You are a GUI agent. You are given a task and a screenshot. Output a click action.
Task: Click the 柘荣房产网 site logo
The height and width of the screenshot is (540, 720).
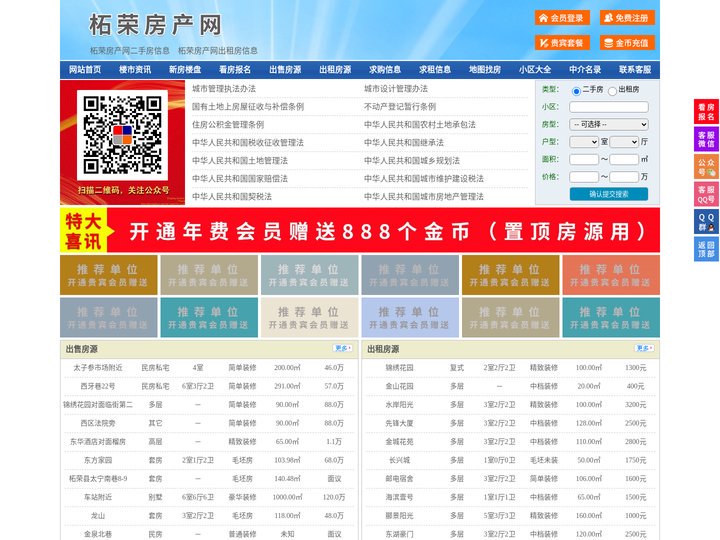[155, 25]
